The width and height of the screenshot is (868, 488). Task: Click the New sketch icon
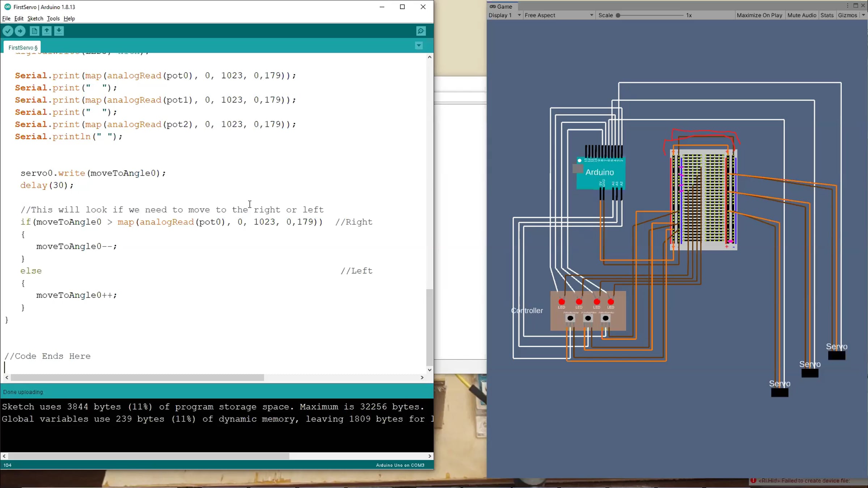tap(34, 31)
